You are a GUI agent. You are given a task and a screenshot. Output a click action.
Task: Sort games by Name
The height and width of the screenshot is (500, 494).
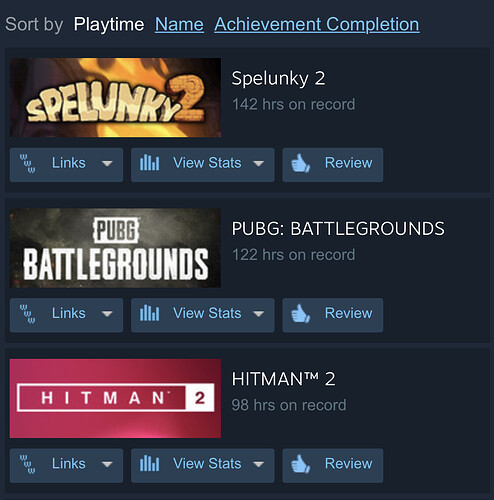pos(179,24)
